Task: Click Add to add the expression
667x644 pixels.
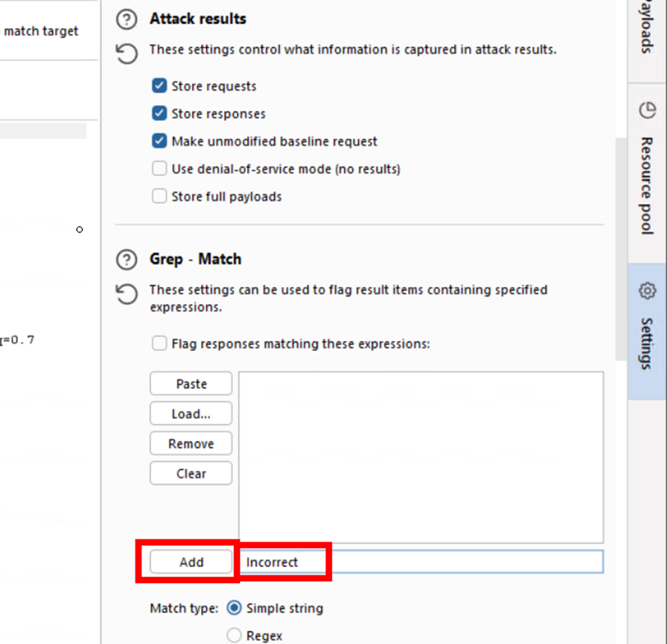Action: (191, 562)
